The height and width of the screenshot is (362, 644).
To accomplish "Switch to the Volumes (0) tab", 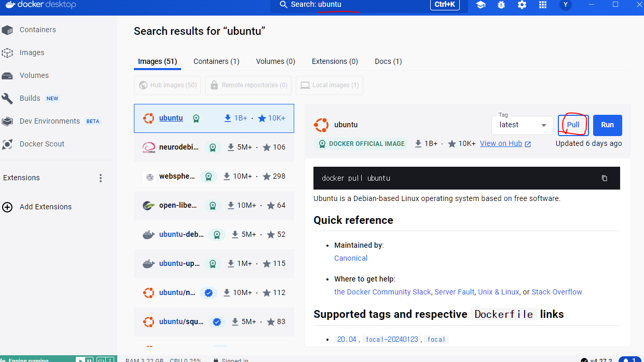I will pyautogui.click(x=276, y=61).
